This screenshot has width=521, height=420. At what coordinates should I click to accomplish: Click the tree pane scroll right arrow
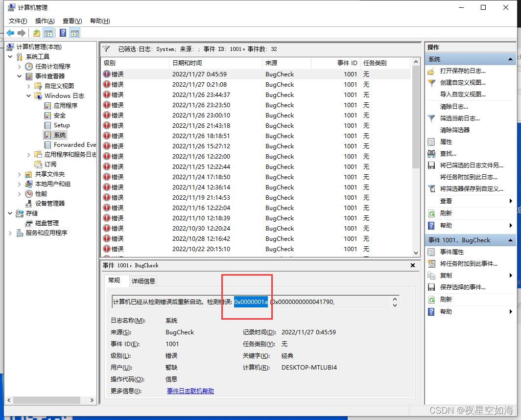(x=92, y=400)
